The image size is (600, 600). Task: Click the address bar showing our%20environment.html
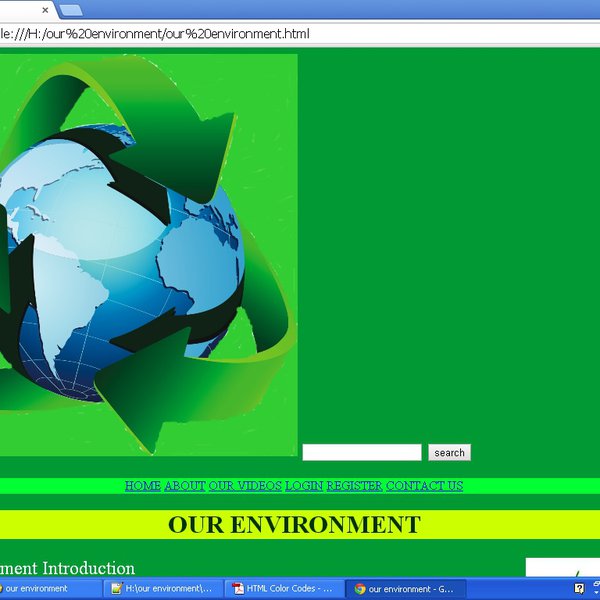[300, 34]
